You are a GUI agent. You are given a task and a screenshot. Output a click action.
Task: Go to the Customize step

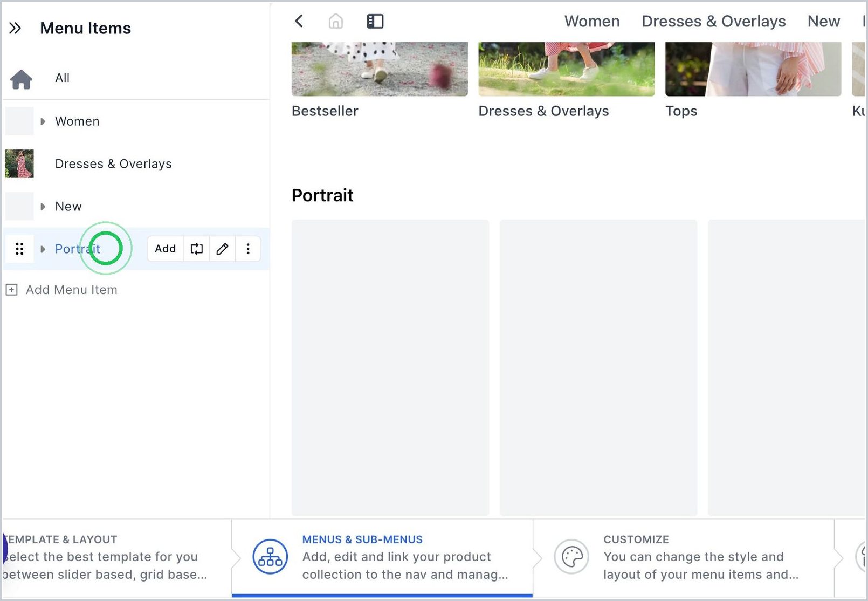(x=684, y=558)
